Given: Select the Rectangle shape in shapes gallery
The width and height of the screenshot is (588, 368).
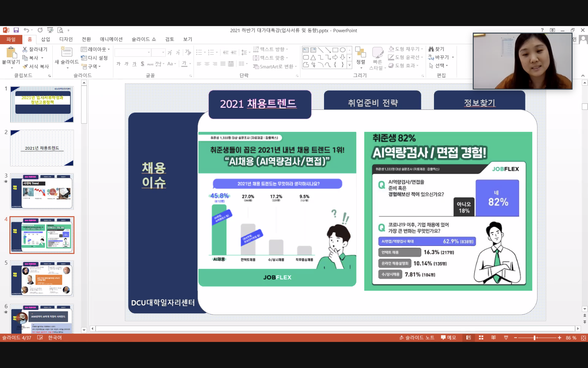Looking at the screenshot, I should point(335,50).
